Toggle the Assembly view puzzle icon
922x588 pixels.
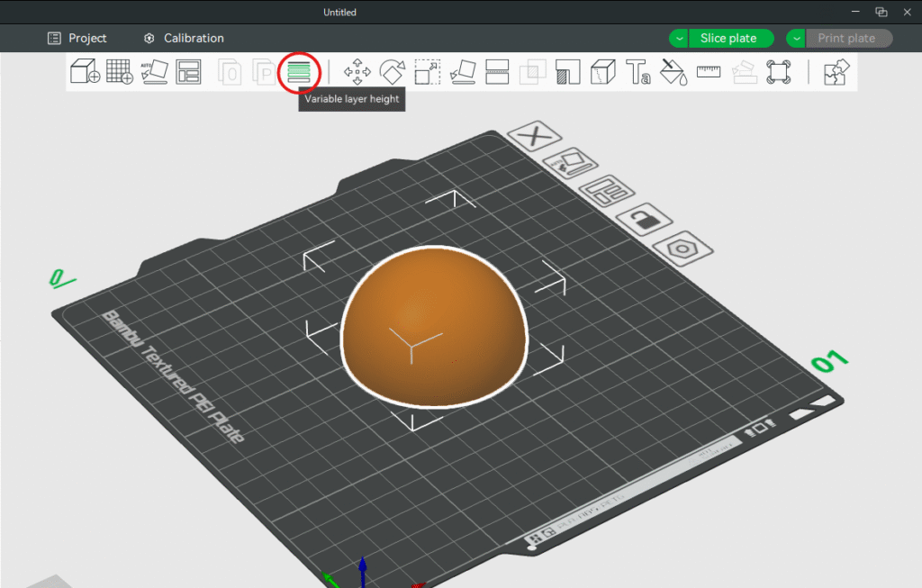[x=836, y=72]
